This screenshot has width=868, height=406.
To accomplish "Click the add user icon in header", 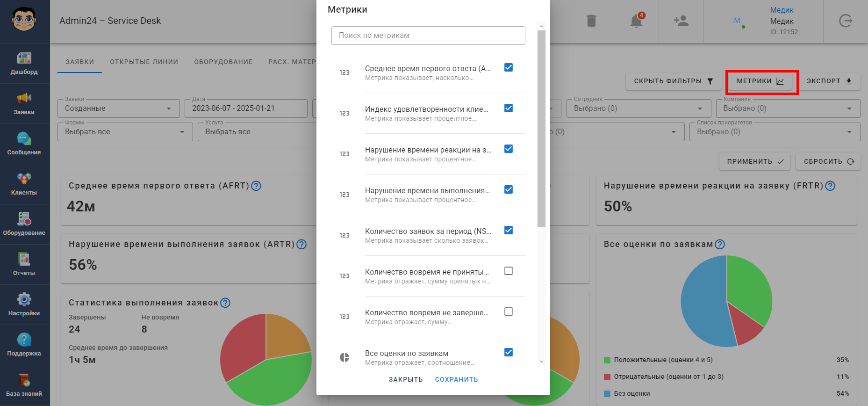I will coord(681,21).
